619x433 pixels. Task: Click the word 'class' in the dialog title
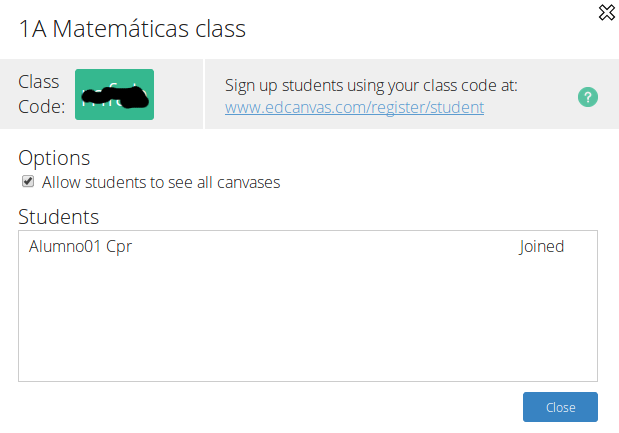220,29
